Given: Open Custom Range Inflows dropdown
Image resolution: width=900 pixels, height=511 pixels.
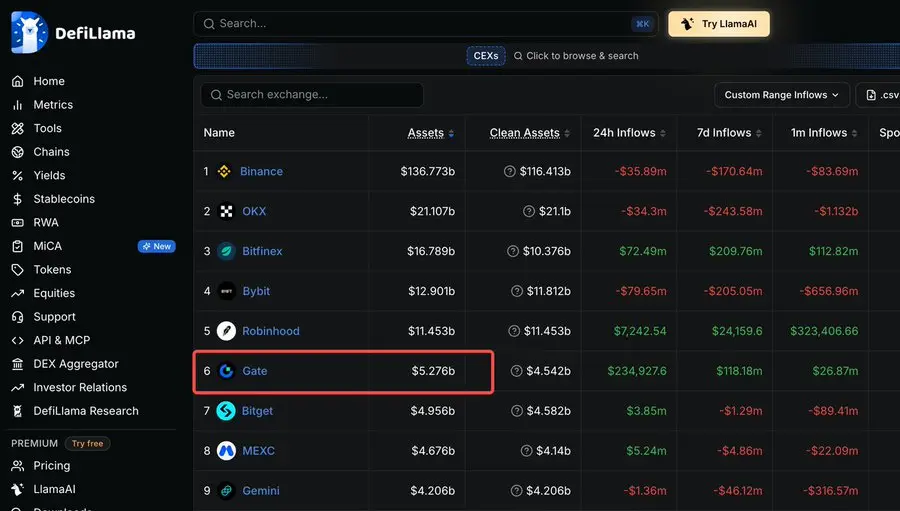Looking at the screenshot, I should tap(781, 95).
